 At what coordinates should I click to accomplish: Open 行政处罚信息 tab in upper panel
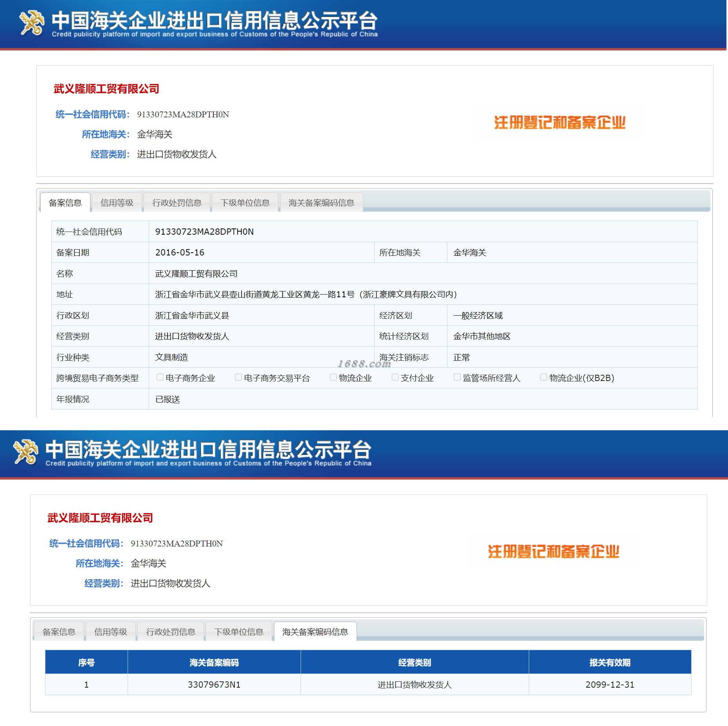pos(177,203)
